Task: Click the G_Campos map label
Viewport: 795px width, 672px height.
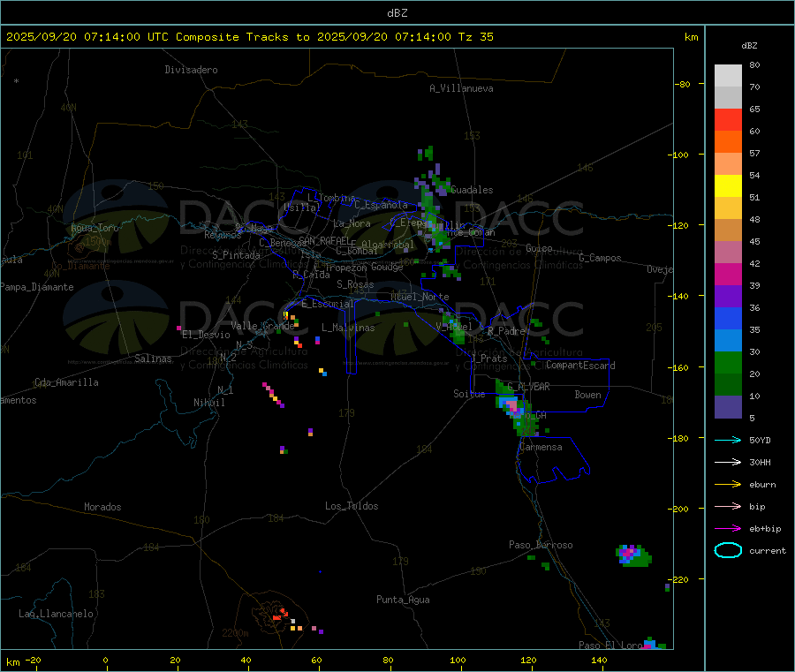Action: 600,258
